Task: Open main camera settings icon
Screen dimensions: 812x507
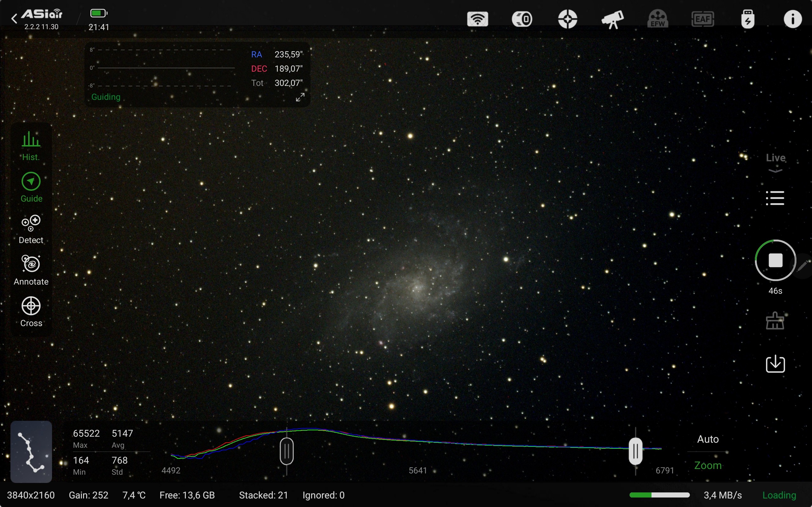Action: [522, 19]
